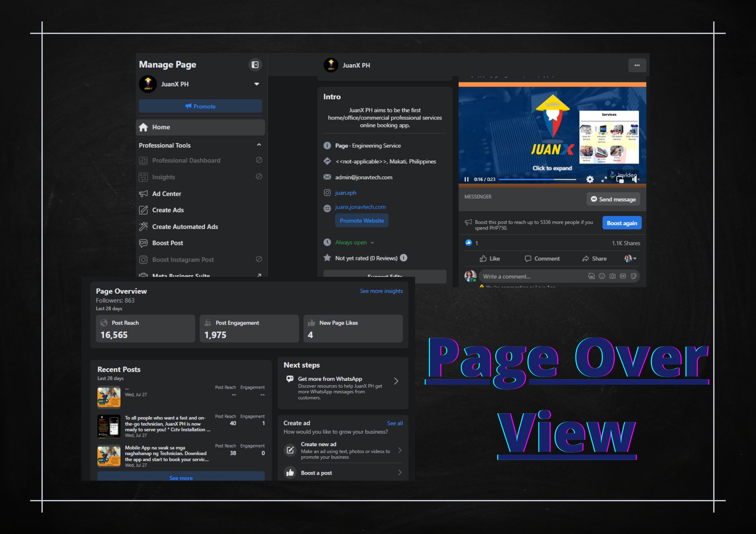
Task: Collapse Manage Page sidebar panel icon
Action: point(255,65)
